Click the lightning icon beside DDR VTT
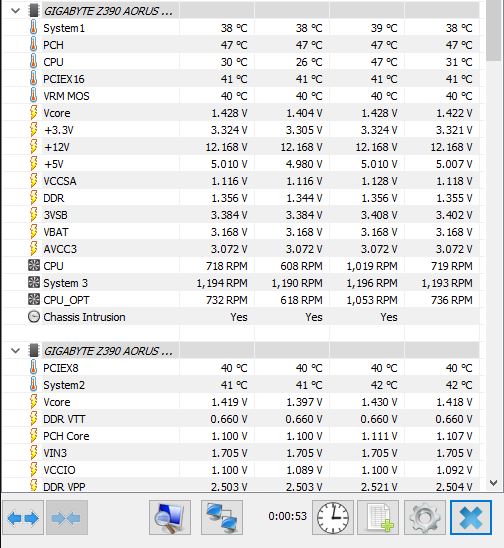 (34, 419)
